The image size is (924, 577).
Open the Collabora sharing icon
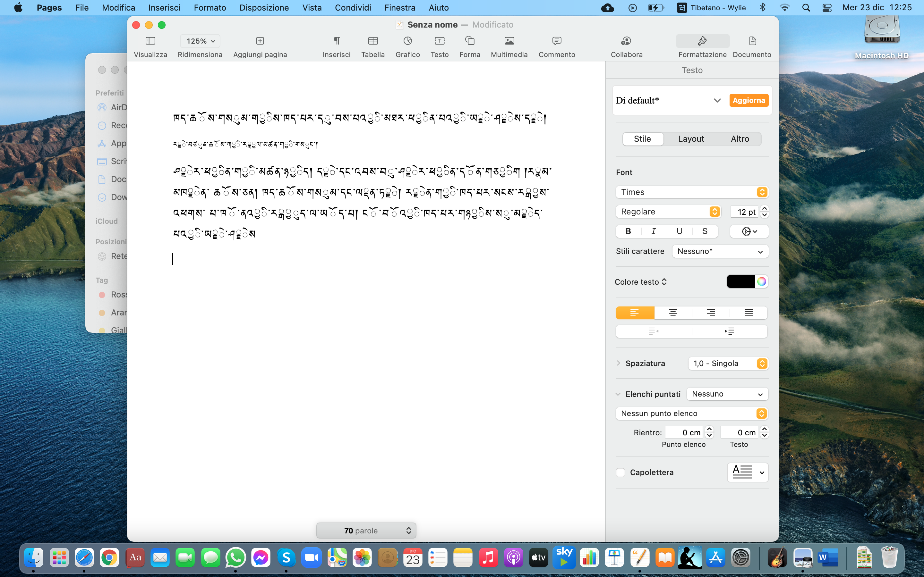pos(626,41)
